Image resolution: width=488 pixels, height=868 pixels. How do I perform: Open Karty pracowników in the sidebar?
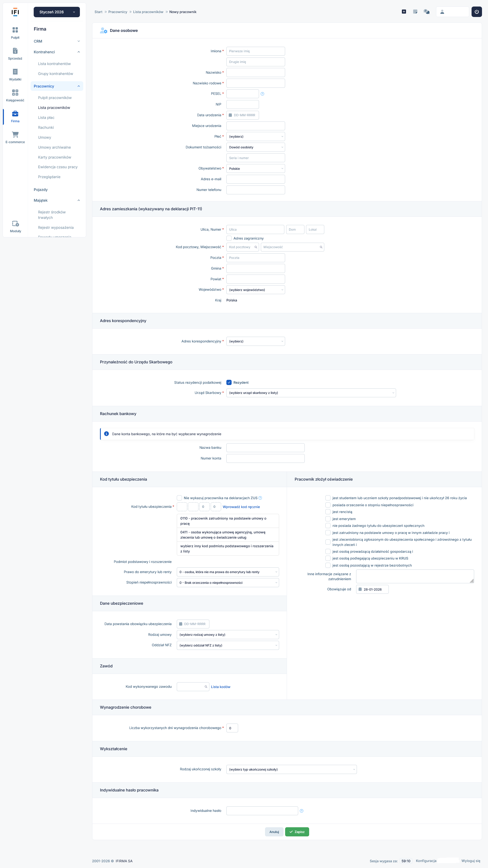click(55, 157)
